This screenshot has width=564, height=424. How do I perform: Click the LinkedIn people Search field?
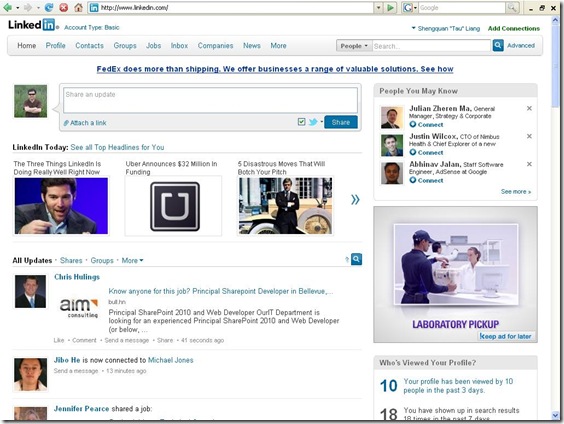pyautogui.click(x=432, y=46)
